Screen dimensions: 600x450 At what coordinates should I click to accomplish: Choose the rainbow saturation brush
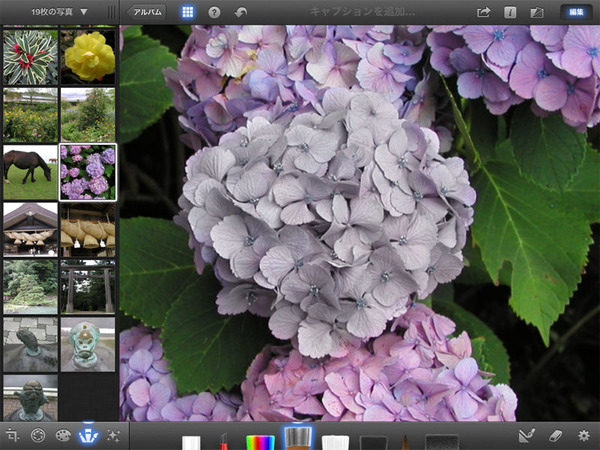pos(260,440)
